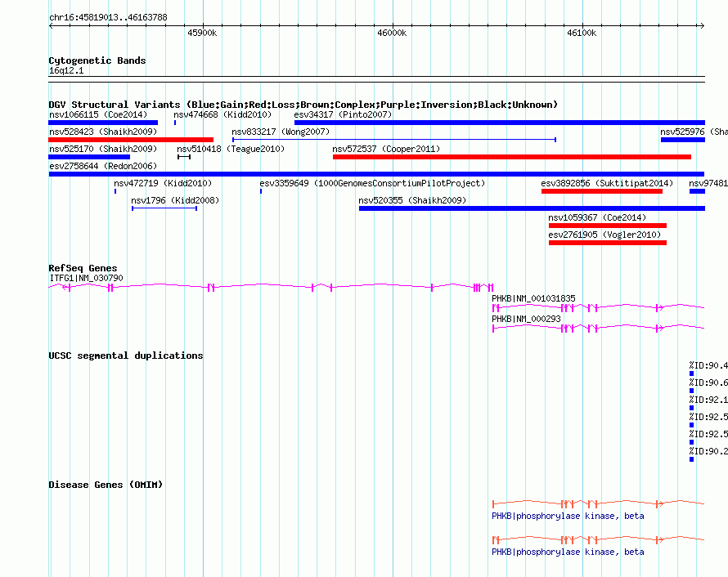Select the %ID:90.6 segmental duplication label
The width and height of the screenshot is (728, 577).
click(708, 382)
